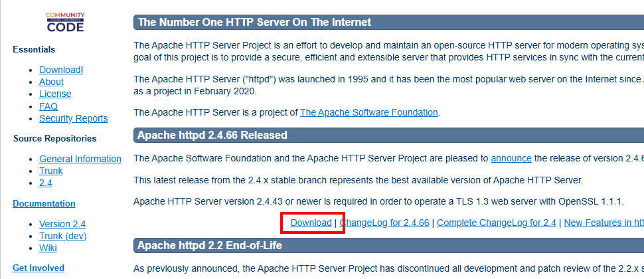Go to the About page link
Image resolution: width=644 pixels, height=279 pixels.
[51, 82]
